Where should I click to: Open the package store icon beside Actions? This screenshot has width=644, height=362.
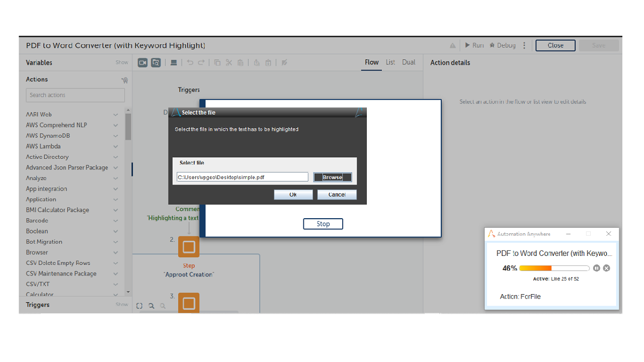(x=125, y=80)
